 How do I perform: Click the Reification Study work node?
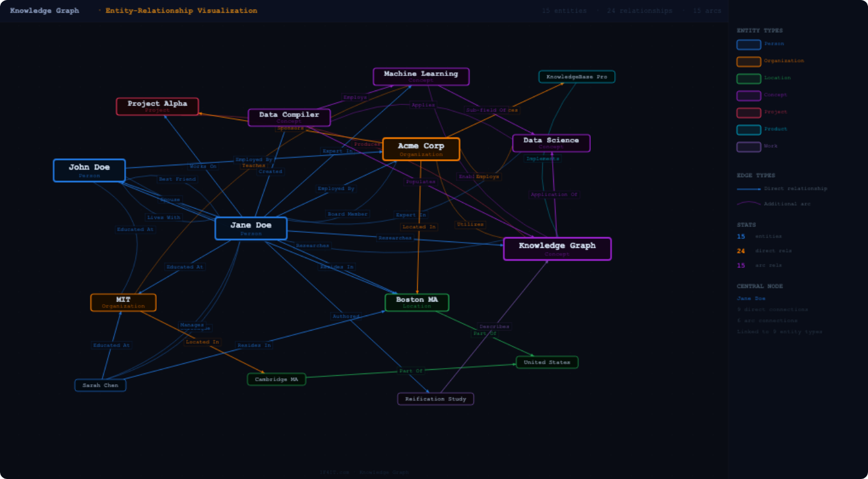click(435, 399)
